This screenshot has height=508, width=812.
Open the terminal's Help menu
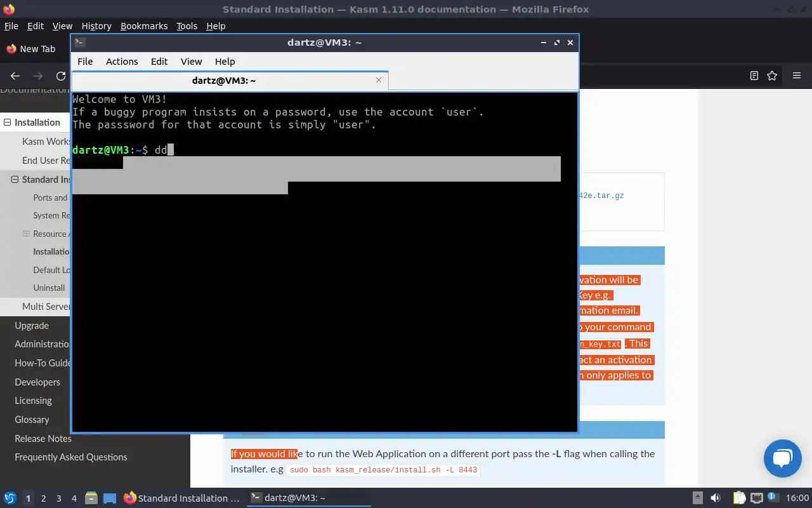pos(225,62)
